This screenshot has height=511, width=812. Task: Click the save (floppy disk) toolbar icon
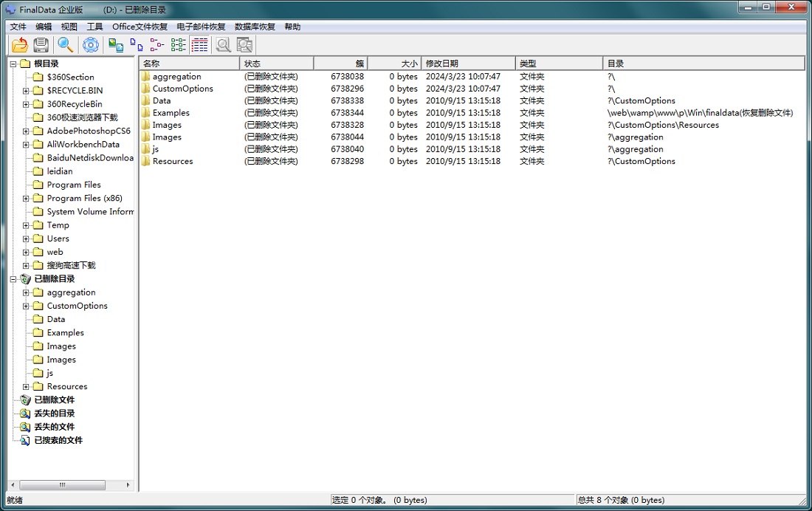[41, 45]
